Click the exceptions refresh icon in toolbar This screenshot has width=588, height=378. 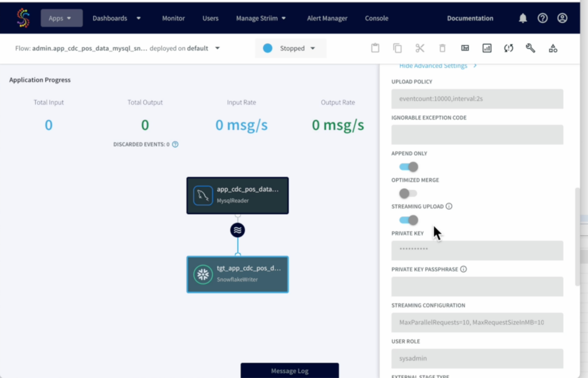point(509,48)
